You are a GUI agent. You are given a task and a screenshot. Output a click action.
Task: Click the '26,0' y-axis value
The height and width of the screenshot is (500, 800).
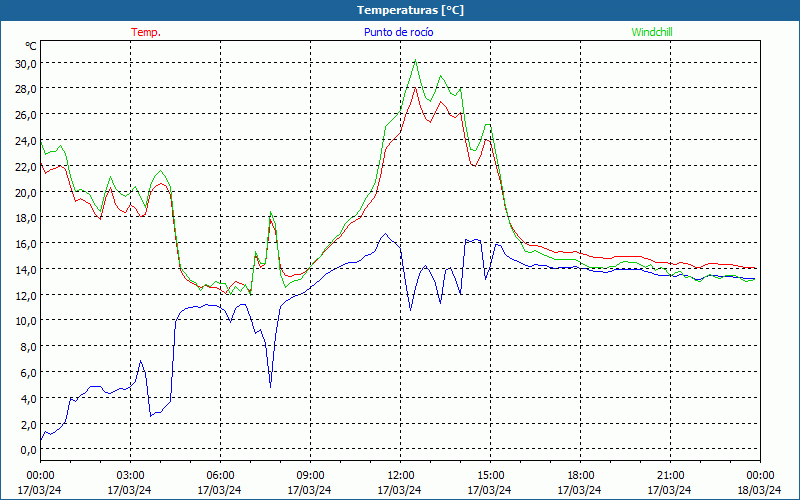point(25,115)
